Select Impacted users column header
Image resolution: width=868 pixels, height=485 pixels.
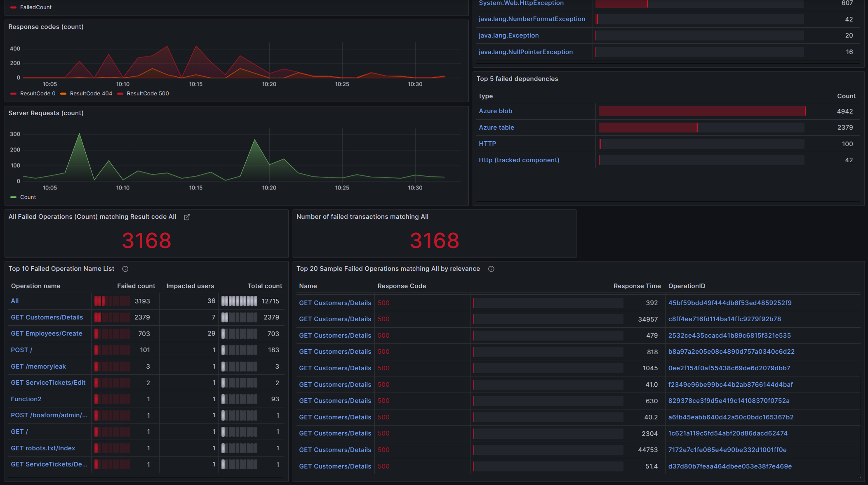[x=190, y=286]
